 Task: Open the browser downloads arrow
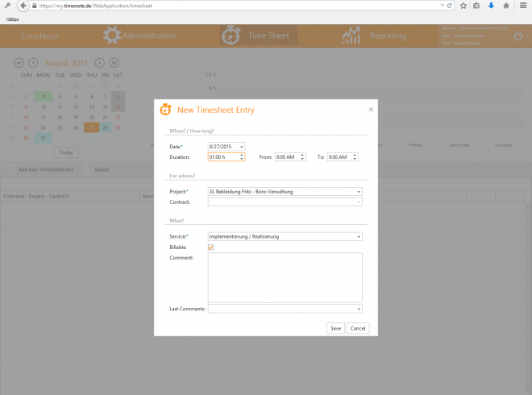(x=491, y=6)
